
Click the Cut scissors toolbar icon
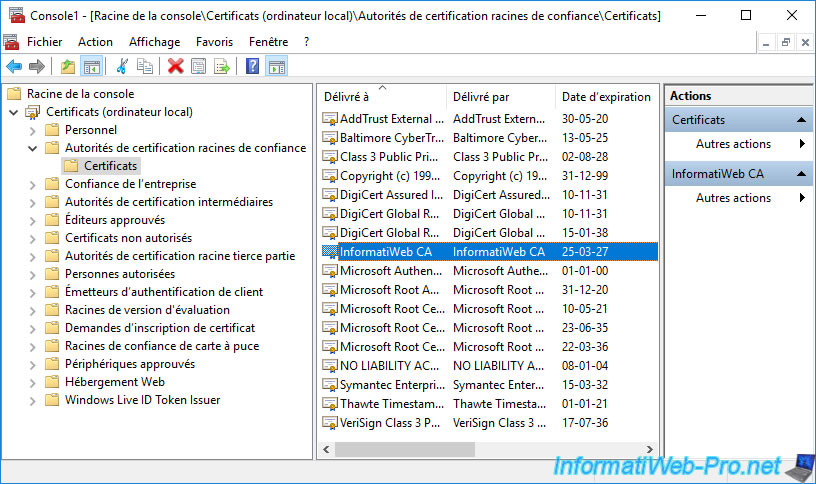click(x=122, y=67)
